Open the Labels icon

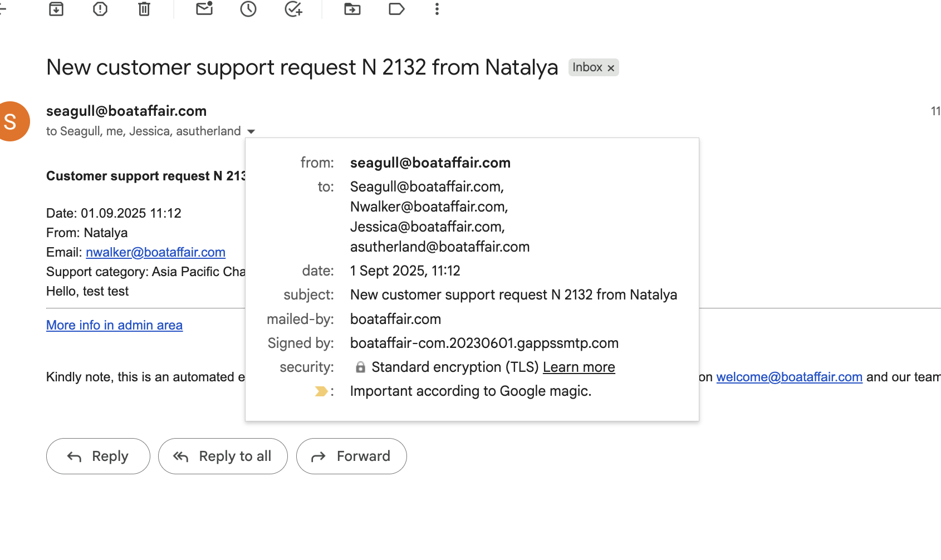coord(396,9)
